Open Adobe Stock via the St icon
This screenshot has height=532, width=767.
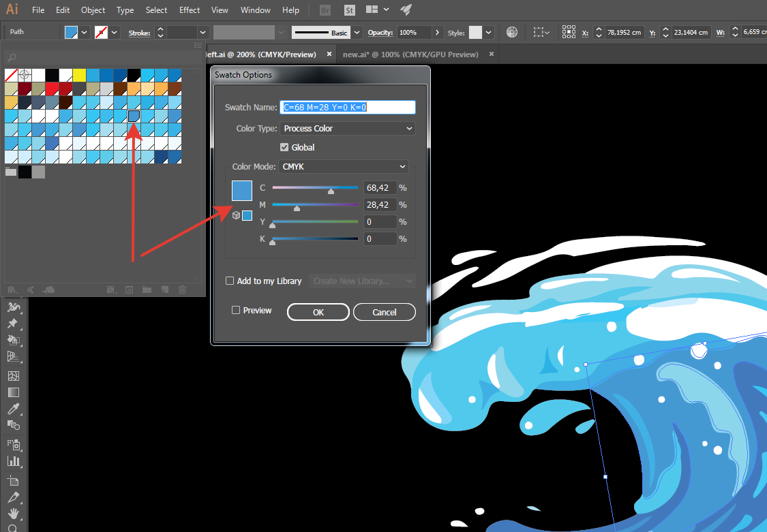coord(349,10)
